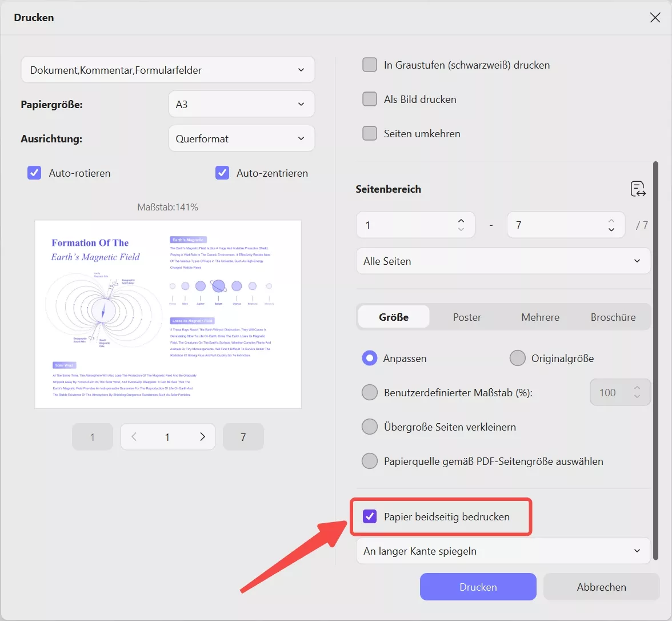Click the reverse page order icon beside Seitenbereich
The width and height of the screenshot is (672, 621).
pyautogui.click(x=638, y=189)
